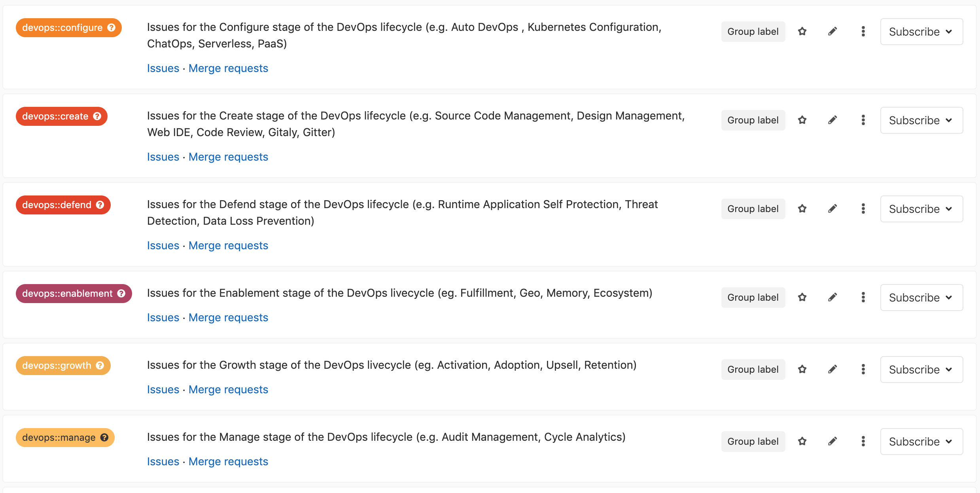Viewport: 980px width, 493px height.
Task: Click the question mark on devops::growth badge
Action: tap(100, 366)
